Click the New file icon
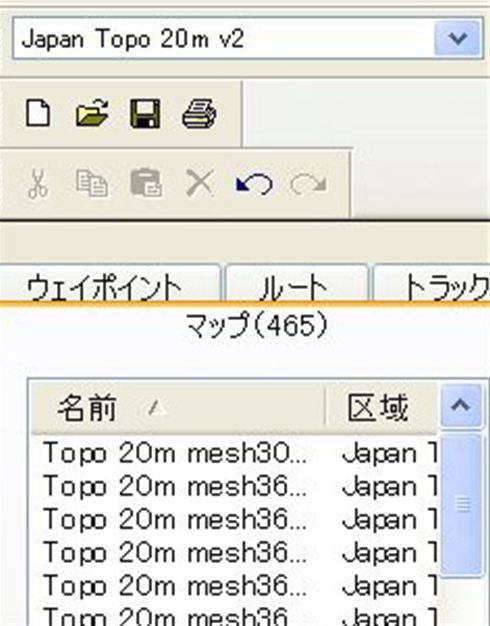 click(38, 113)
